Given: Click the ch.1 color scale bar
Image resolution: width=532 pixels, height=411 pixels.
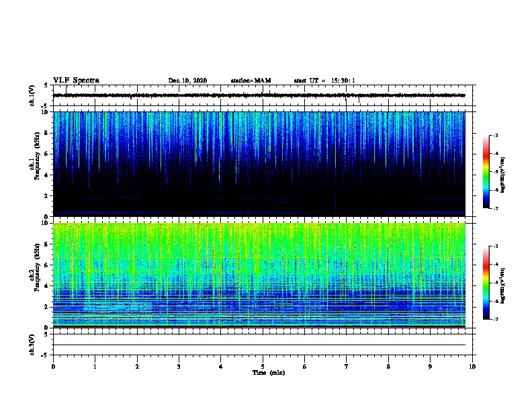Looking at the screenshot, I should (486, 172).
